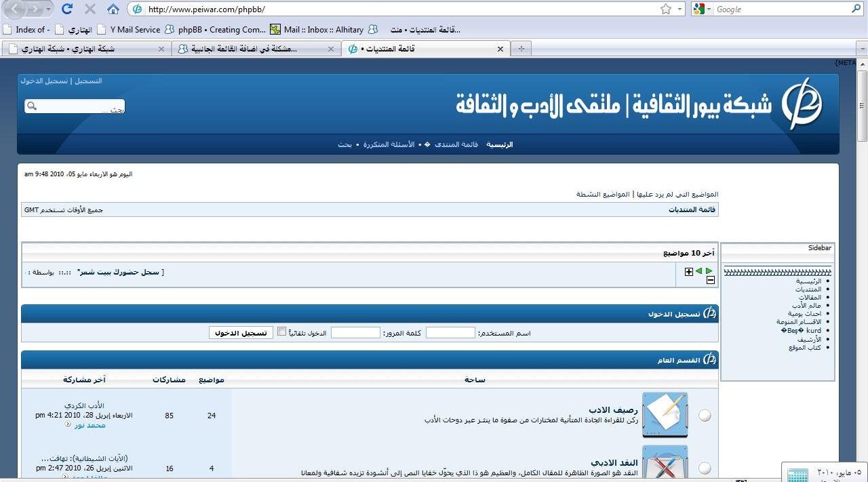
Task: Click the status circle beside رصيف الادب
Action: pos(705,416)
